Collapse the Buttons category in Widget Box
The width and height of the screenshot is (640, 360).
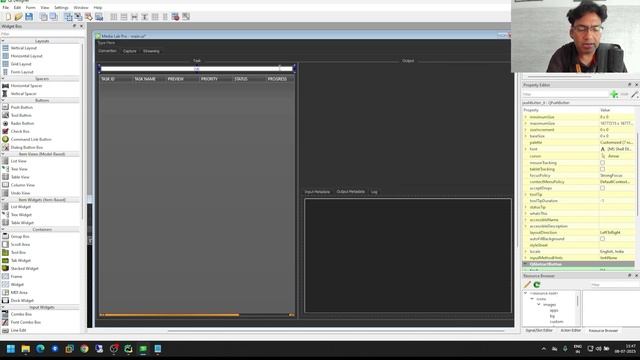[x=3, y=100]
